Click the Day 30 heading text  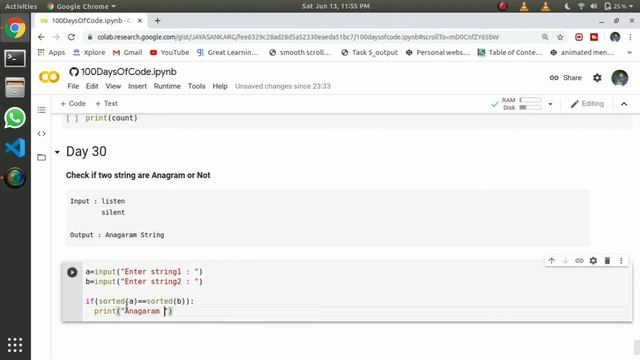[x=86, y=151]
